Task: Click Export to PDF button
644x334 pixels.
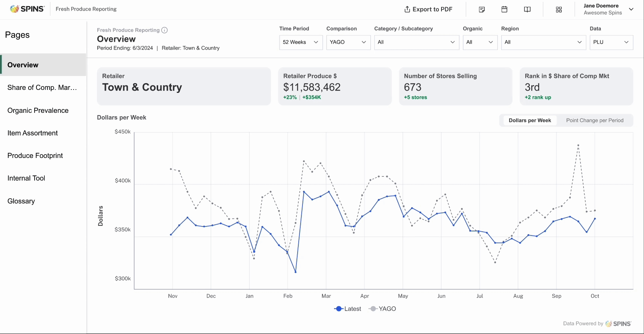Action: point(428,9)
